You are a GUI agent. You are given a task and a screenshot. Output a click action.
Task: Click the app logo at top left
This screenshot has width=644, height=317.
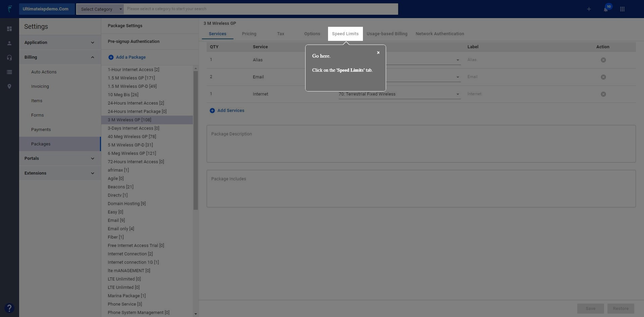click(x=10, y=9)
